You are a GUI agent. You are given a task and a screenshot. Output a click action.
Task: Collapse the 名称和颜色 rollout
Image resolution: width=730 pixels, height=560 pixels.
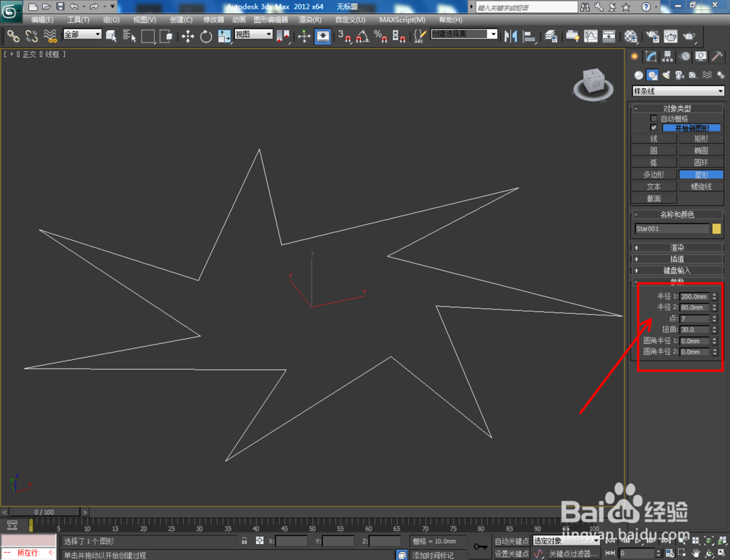pos(677,215)
